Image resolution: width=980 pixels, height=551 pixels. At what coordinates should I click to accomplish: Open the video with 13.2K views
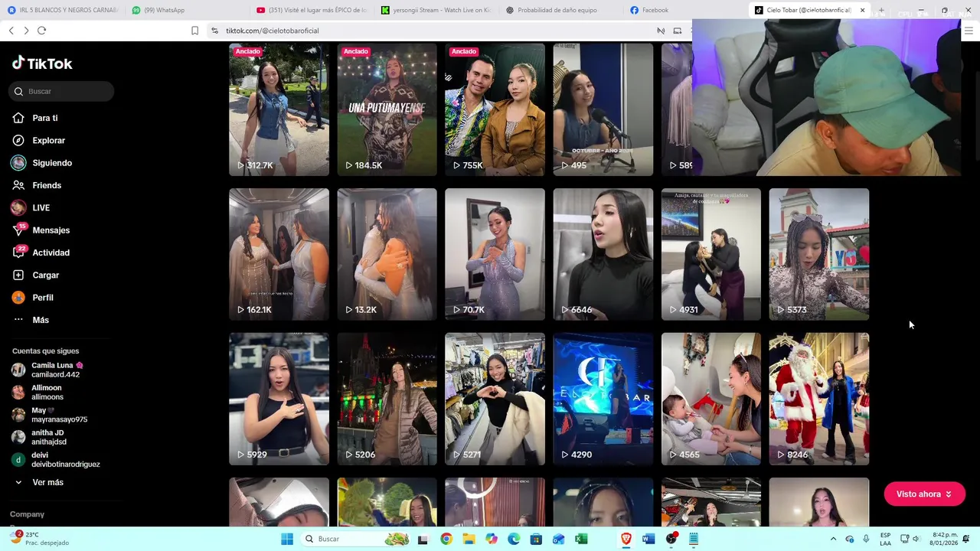pyautogui.click(x=387, y=254)
